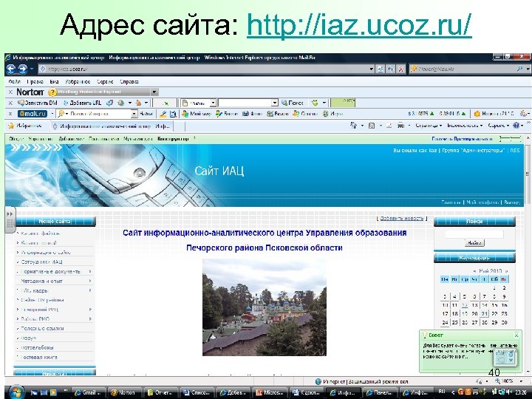Screen dimensions: 532x399
Task: Select the Информационно-аналитический центр browser tab
Action: (x=112, y=126)
